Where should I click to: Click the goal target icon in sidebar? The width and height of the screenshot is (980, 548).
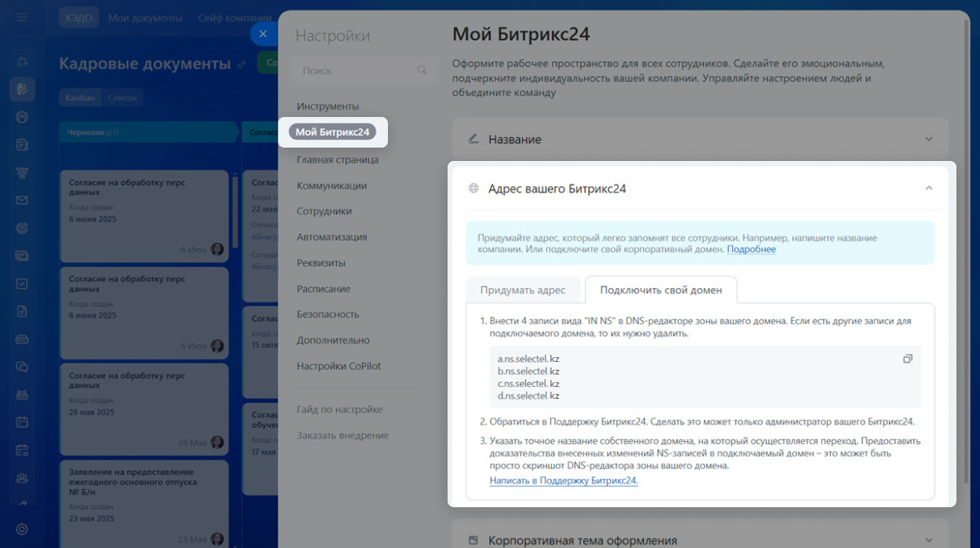[22, 228]
